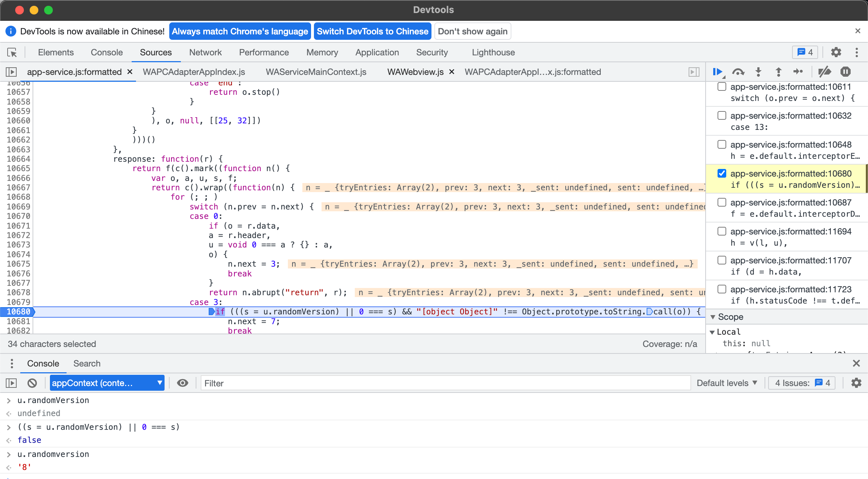868x479 pixels.
Task: Open the 4 issues message badge
Action: tap(805, 52)
